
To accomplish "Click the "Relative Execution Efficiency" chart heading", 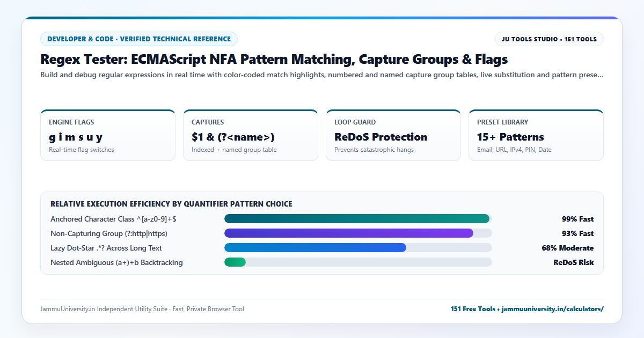I will click(171, 204).
